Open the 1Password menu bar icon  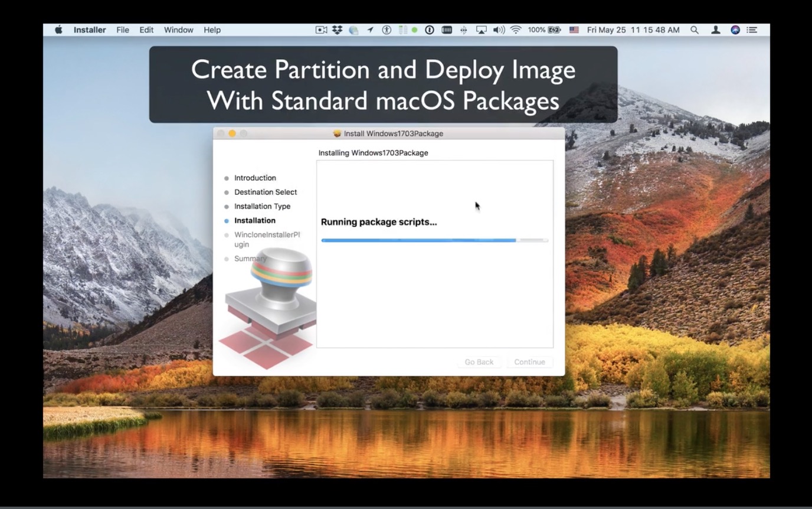pyautogui.click(x=430, y=30)
